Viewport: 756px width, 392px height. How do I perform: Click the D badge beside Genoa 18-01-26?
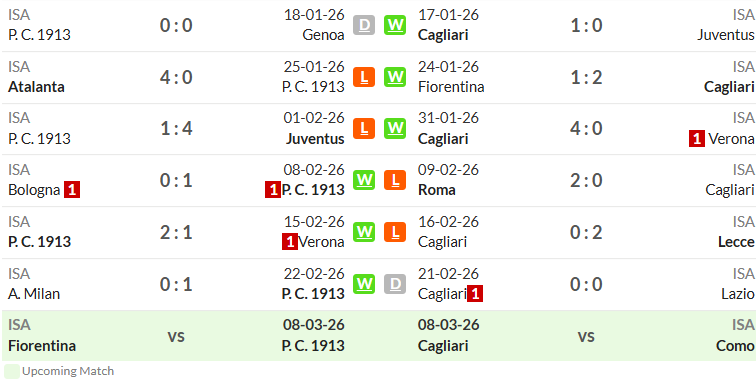[364, 25]
